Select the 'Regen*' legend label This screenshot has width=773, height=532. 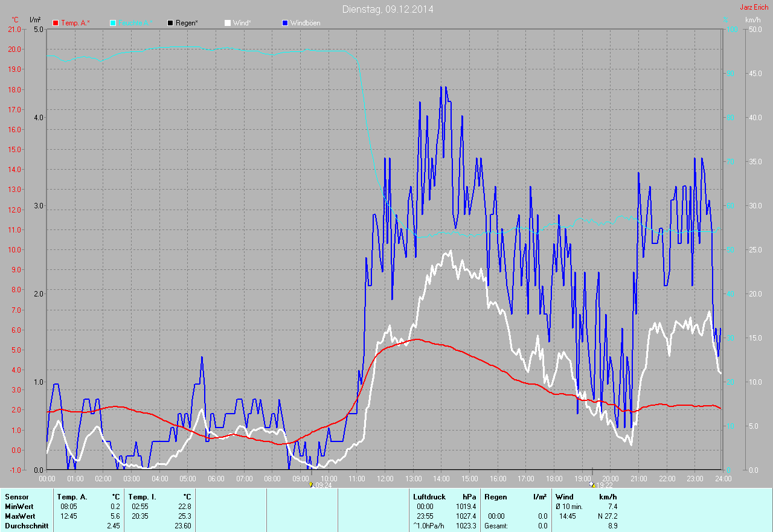click(x=187, y=23)
